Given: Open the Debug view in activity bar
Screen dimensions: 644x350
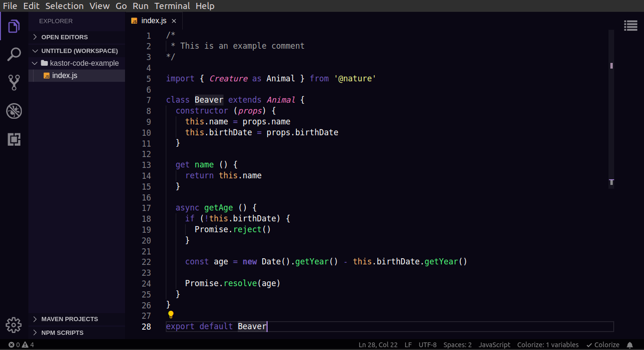Looking at the screenshot, I should [x=14, y=111].
